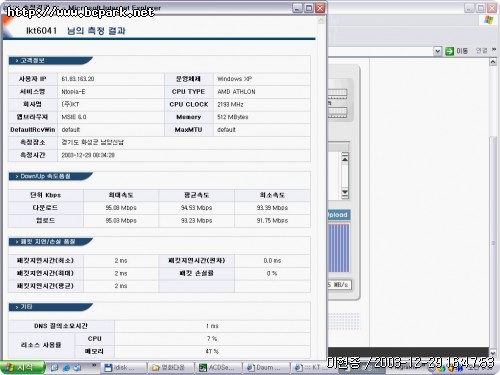The width and height of the screenshot is (500, 375).
Task: Switch to the Daum browser taskbar button
Action: pos(266,368)
